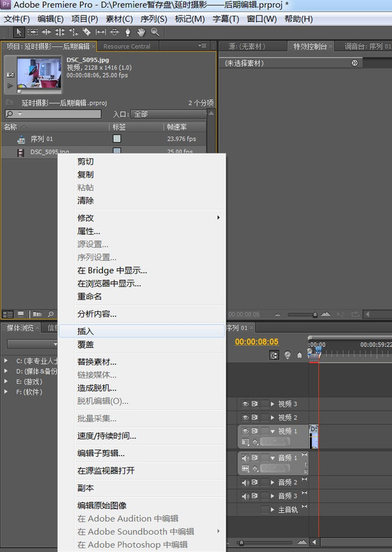Viewport: 392px width, 552px height.
Task: Click Show Keyframes icon for 音频 1
Action: (x=255, y=469)
